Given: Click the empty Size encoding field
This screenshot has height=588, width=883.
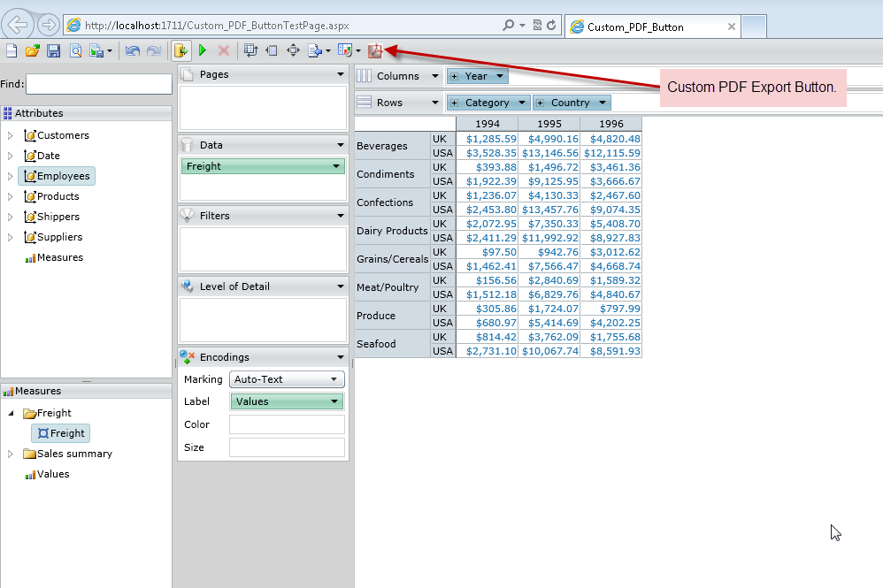Looking at the screenshot, I should point(287,447).
